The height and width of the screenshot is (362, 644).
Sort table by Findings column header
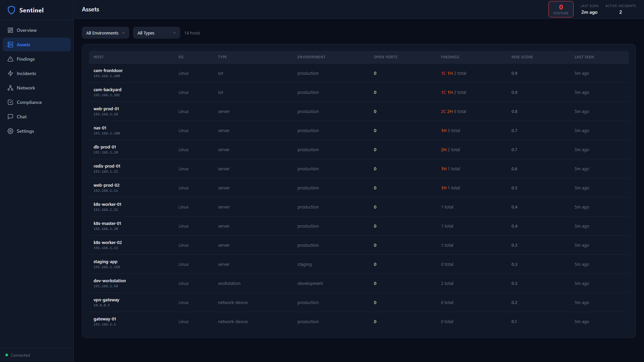[x=450, y=57]
